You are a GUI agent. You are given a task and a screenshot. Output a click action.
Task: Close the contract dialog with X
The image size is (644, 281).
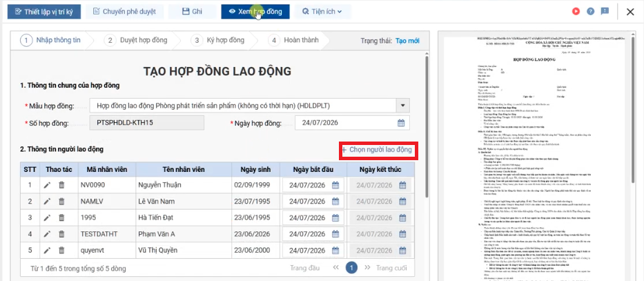[630, 12]
